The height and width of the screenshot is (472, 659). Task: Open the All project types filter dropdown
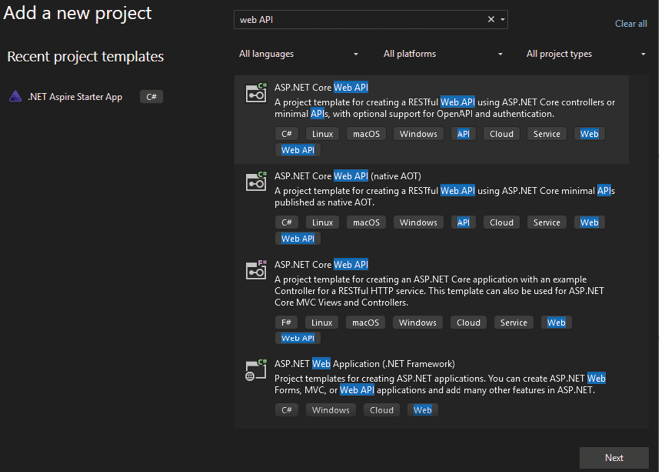pos(586,54)
